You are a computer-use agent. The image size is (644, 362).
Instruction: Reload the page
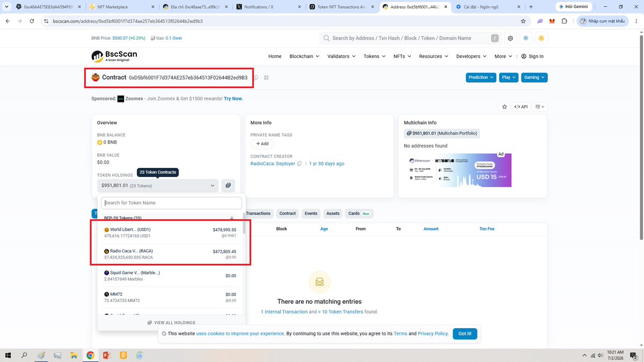click(32, 21)
